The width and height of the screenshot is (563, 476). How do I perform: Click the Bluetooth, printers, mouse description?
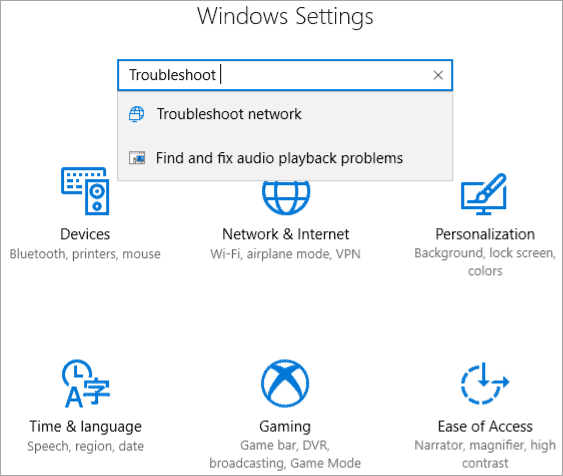click(x=85, y=254)
